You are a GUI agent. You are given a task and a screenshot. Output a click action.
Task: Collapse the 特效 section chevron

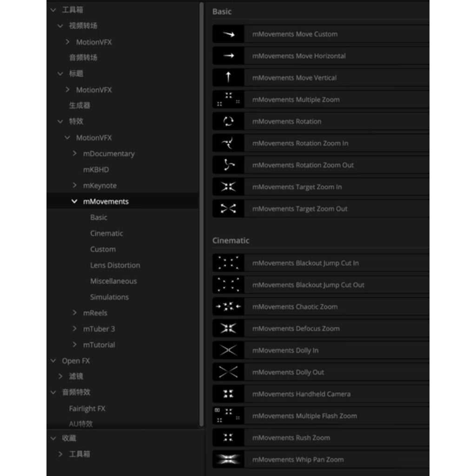(60, 122)
